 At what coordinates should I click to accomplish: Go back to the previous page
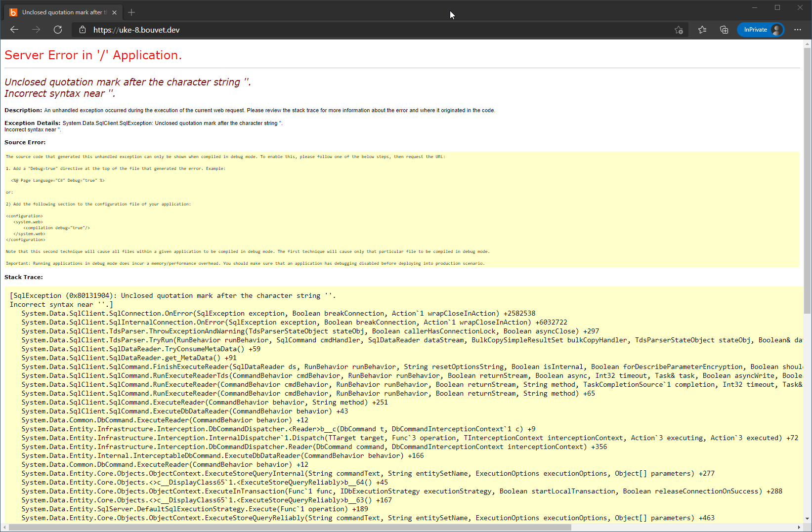[x=14, y=30]
